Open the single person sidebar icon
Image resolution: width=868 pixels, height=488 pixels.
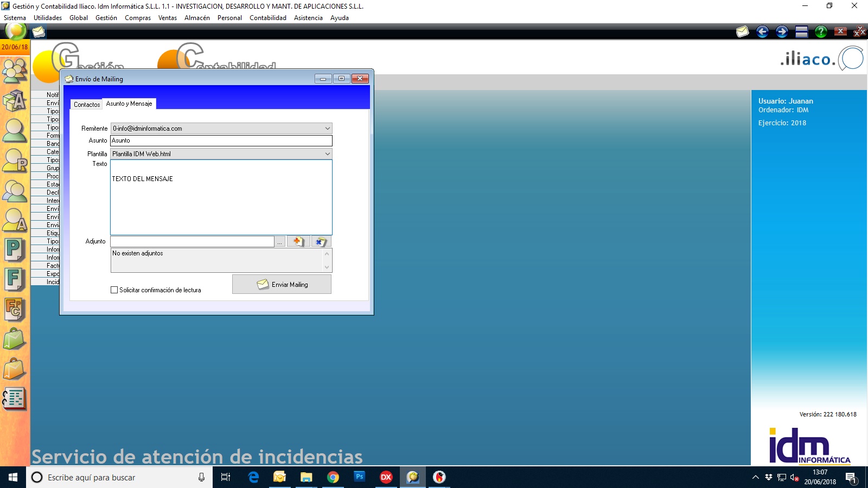[x=15, y=130]
